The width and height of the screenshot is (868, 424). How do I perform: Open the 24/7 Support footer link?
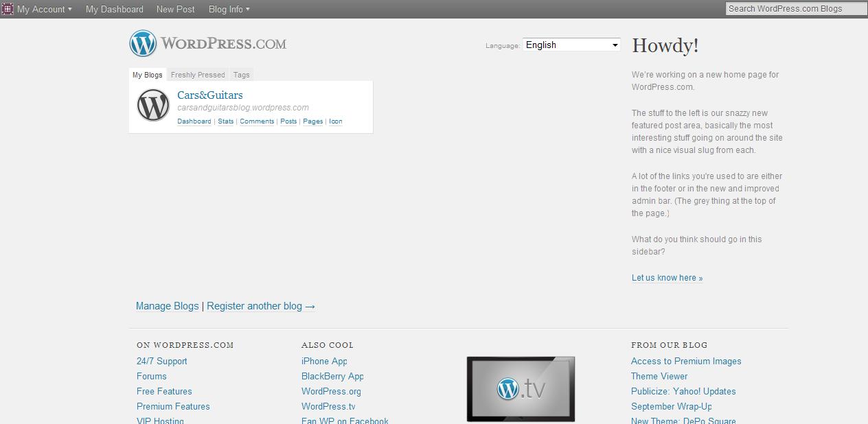click(x=162, y=361)
